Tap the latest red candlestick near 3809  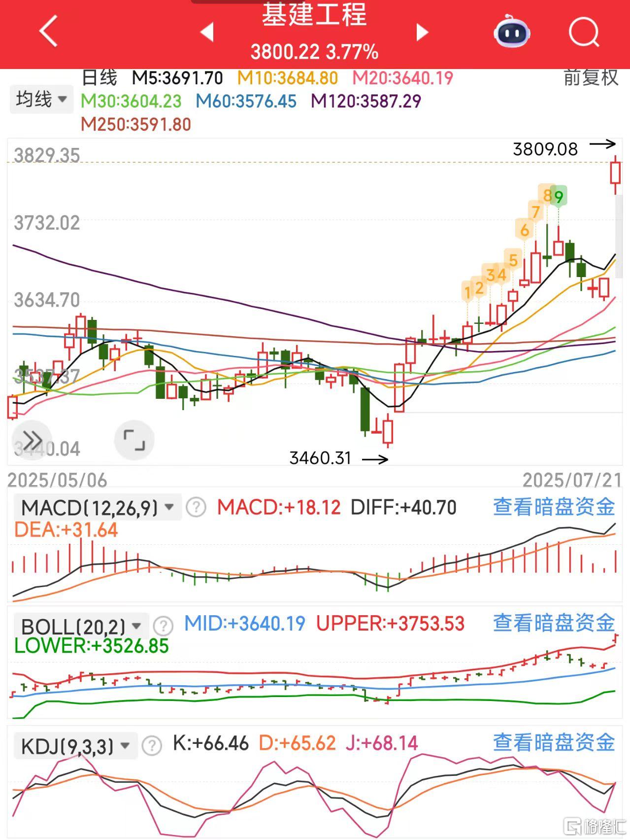(x=615, y=174)
